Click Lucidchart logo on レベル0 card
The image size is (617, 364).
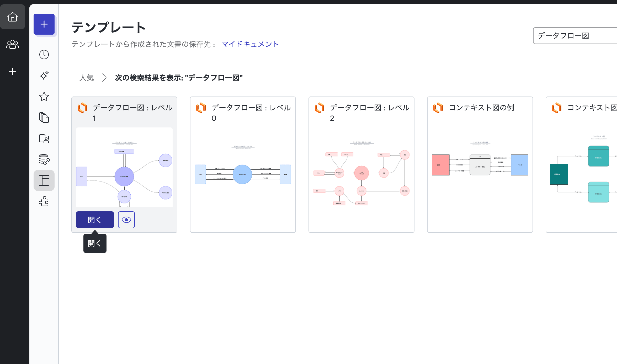pos(201,108)
